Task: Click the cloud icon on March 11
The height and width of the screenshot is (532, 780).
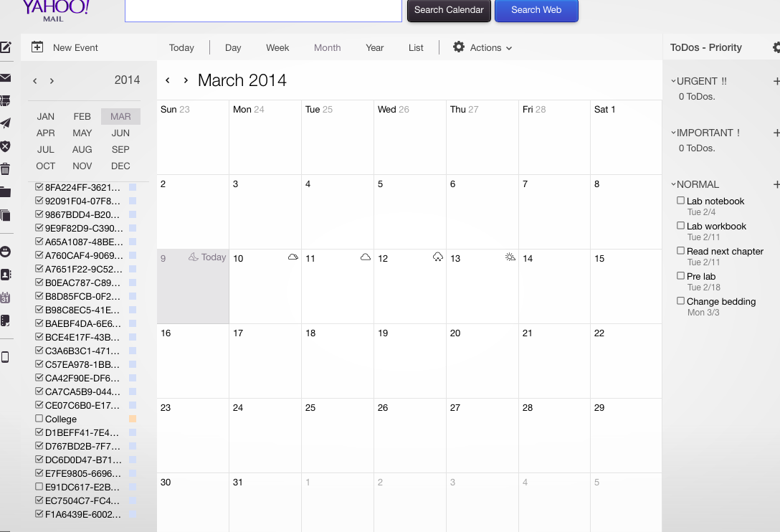Action: point(366,257)
